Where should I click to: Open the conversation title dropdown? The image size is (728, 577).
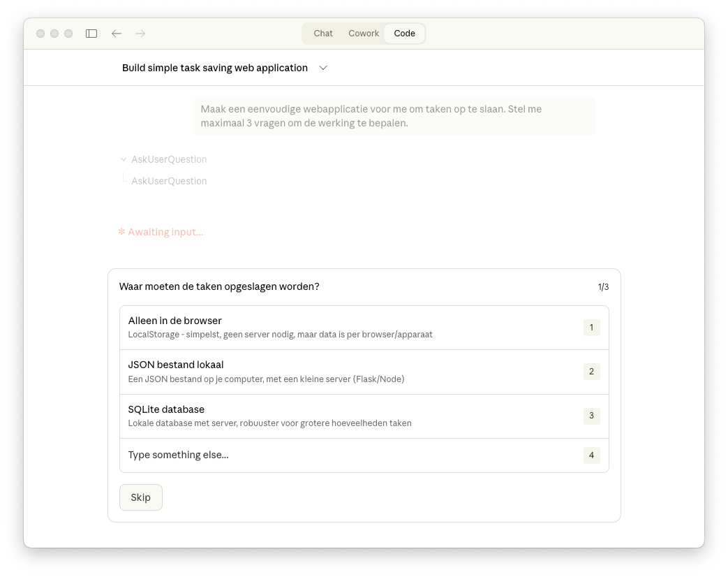tap(323, 68)
